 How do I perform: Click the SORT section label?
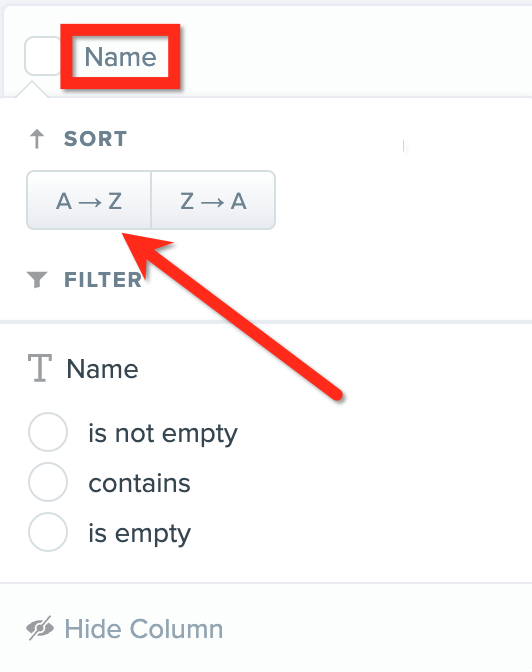click(95, 139)
